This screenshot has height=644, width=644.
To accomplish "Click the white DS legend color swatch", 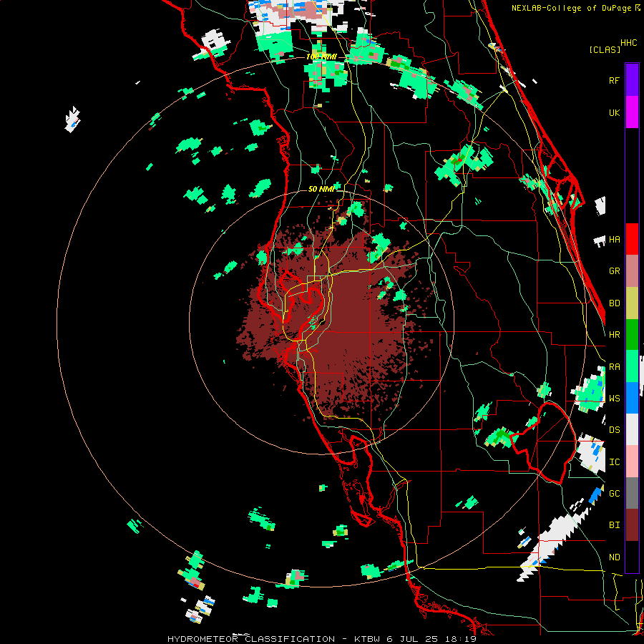I will click(x=632, y=429).
